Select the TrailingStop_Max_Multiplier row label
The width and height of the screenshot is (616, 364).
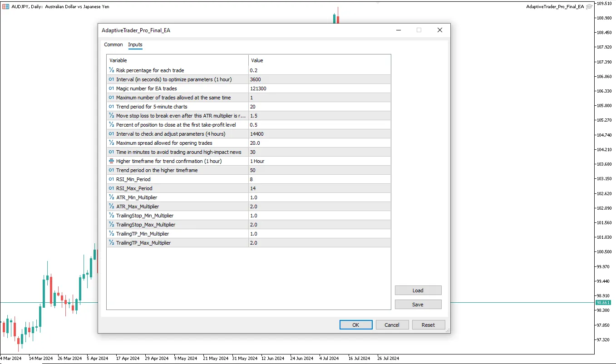[146, 225]
